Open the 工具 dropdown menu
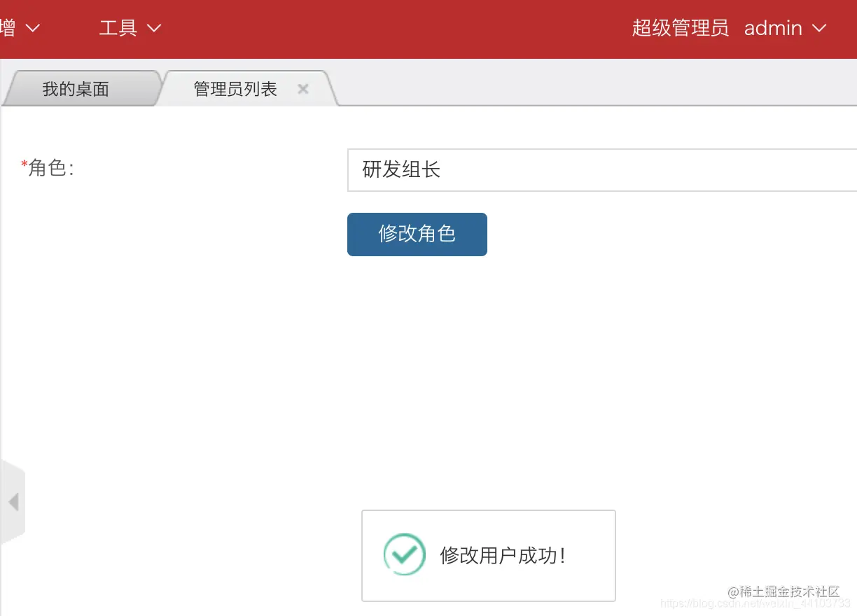 [118, 28]
